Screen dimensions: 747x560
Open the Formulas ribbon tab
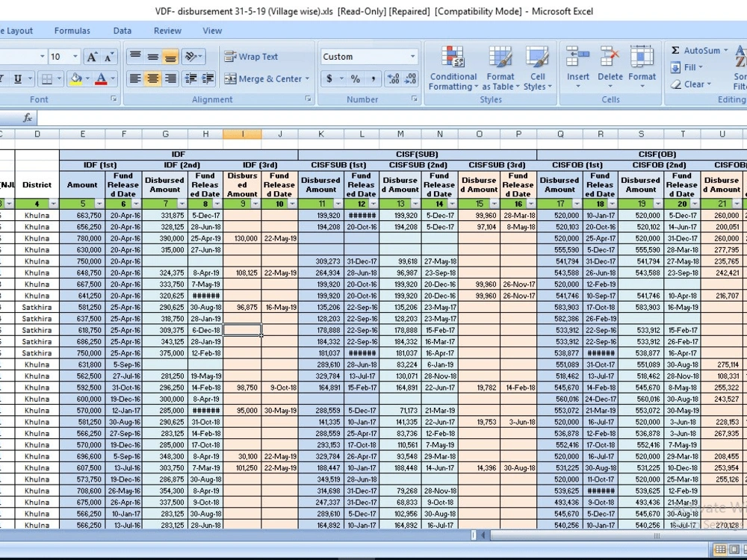tap(72, 31)
